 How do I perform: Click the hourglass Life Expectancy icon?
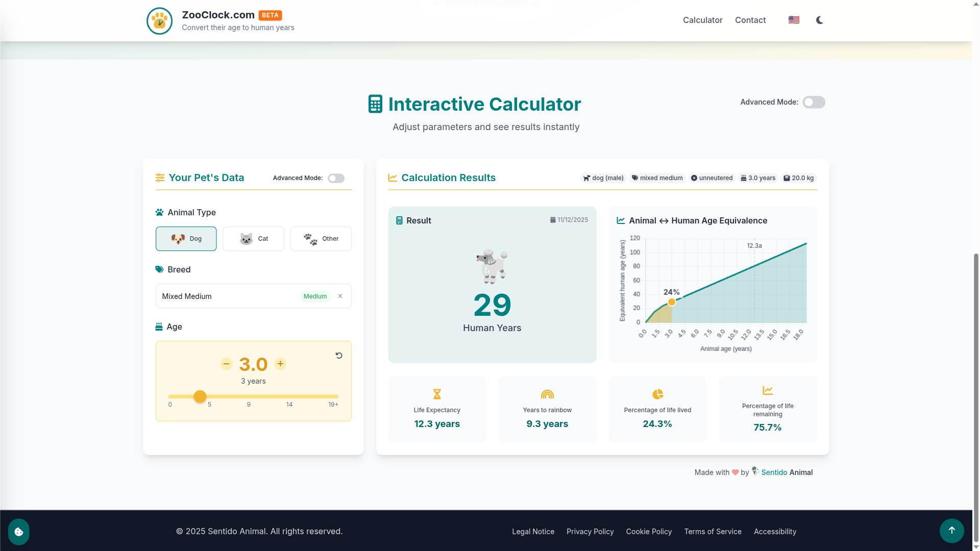[x=437, y=394]
